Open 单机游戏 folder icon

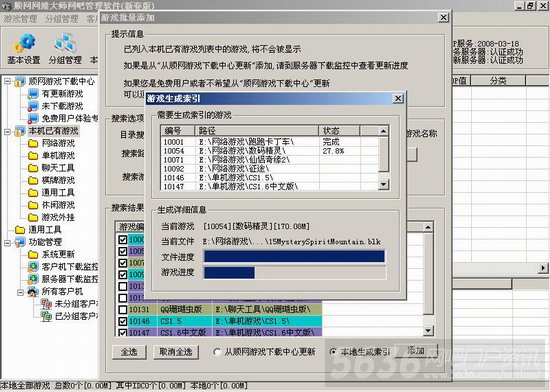(33, 156)
